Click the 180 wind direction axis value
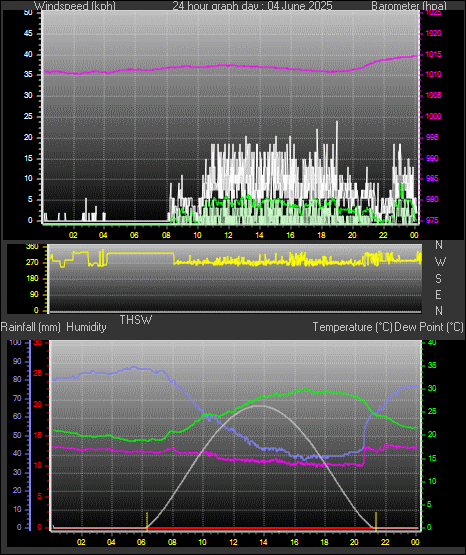Screen dimensions: 466x555 pyautogui.click(x=32, y=279)
